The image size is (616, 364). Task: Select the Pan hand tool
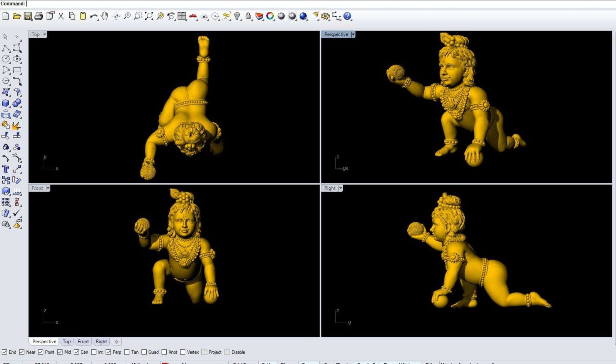104,16
